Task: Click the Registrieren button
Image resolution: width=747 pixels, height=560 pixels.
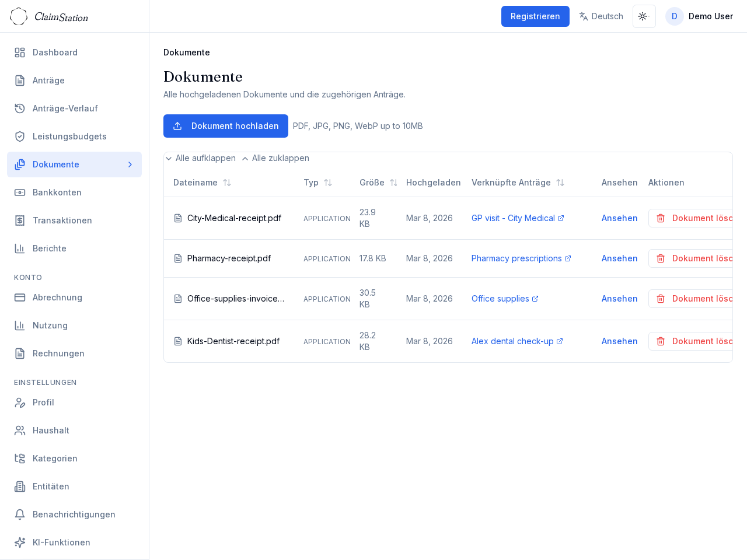Action: click(x=535, y=16)
